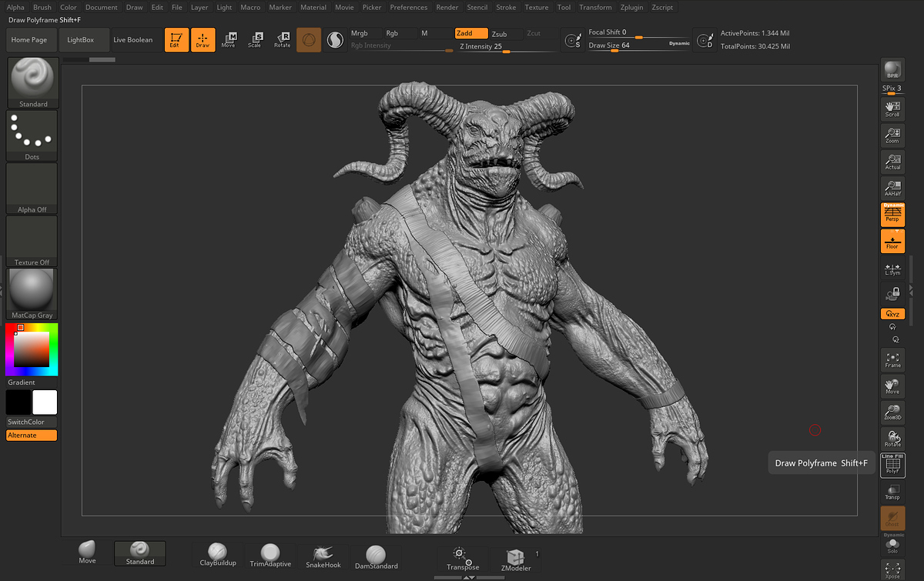Select the Move transform tool in top shelf
The image size is (924, 581).
click(x=229, y=40)
